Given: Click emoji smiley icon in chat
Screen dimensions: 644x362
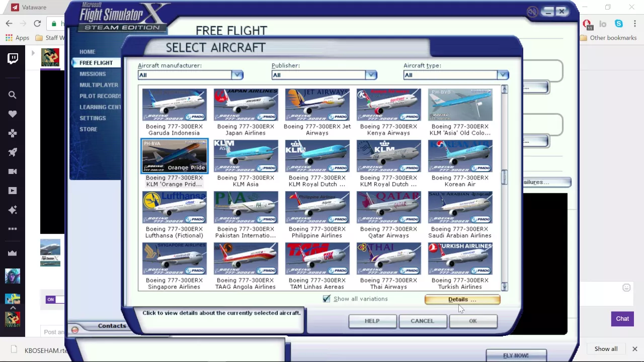Looking at the screenshot, I should pyautogui.click(x=626, y=288).
